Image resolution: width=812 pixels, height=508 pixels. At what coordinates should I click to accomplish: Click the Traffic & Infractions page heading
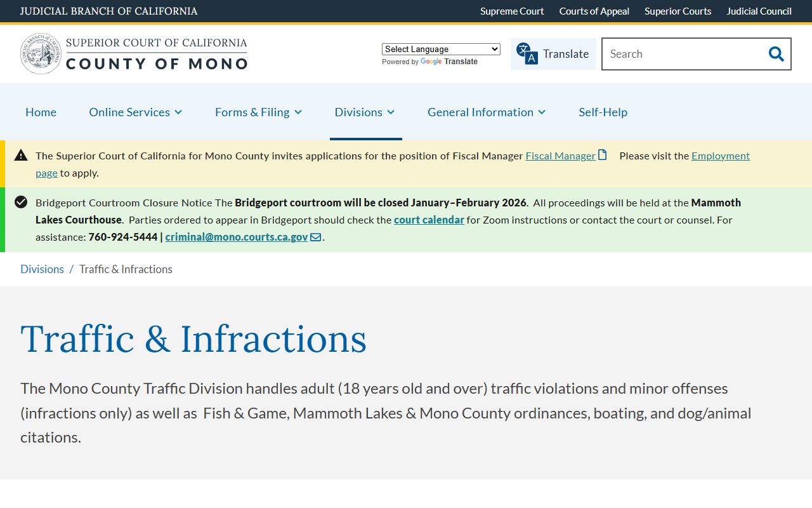193,338
